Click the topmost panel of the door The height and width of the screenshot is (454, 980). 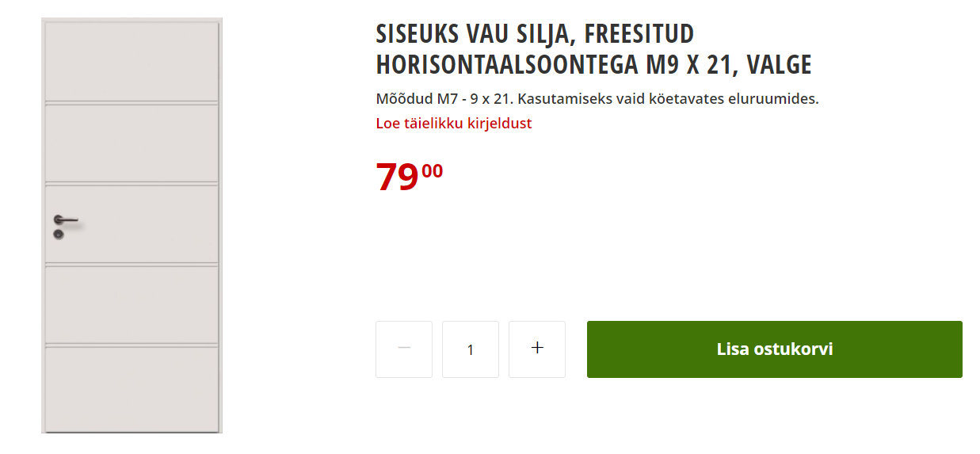[x=132, y=62]
